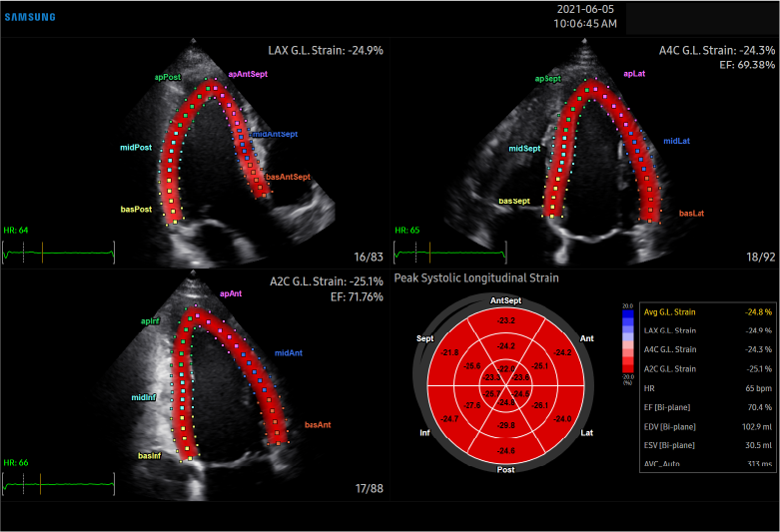This screenshot has width=780, height=532.
Task: Click the strain color scale bar
Action: (x=628, y=341)
